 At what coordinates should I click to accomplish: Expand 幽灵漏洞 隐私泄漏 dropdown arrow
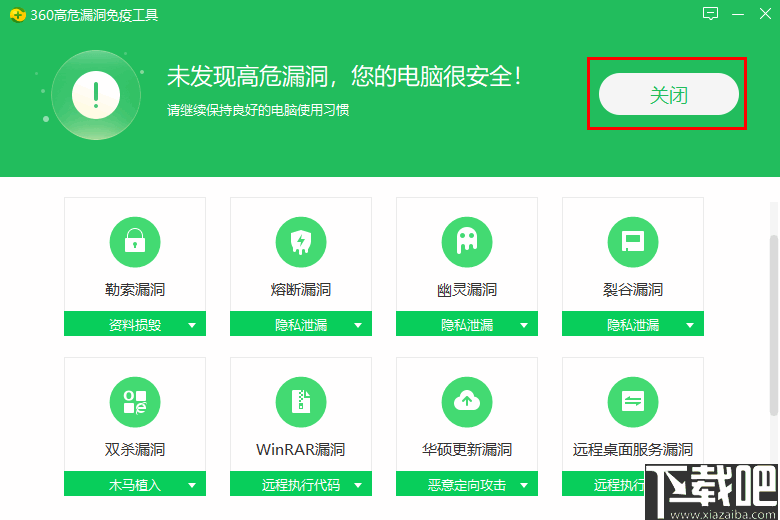pyautogui.click(x=524, y=325)
